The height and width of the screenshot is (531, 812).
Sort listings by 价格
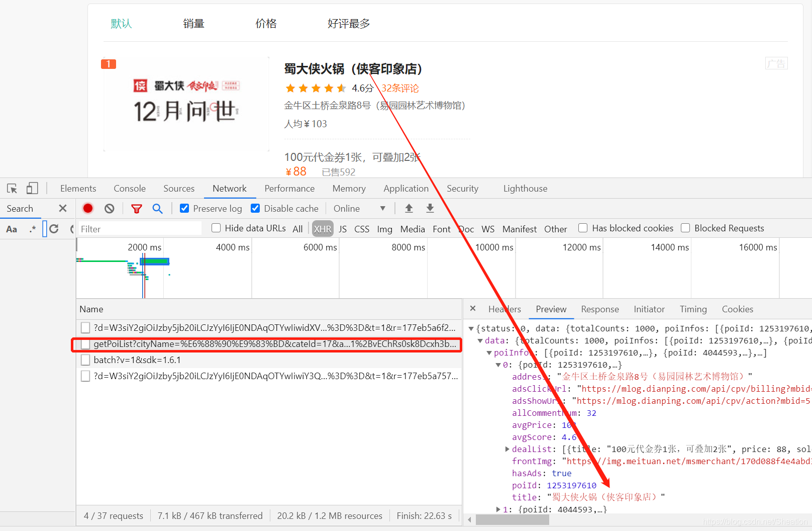(266, 24)
